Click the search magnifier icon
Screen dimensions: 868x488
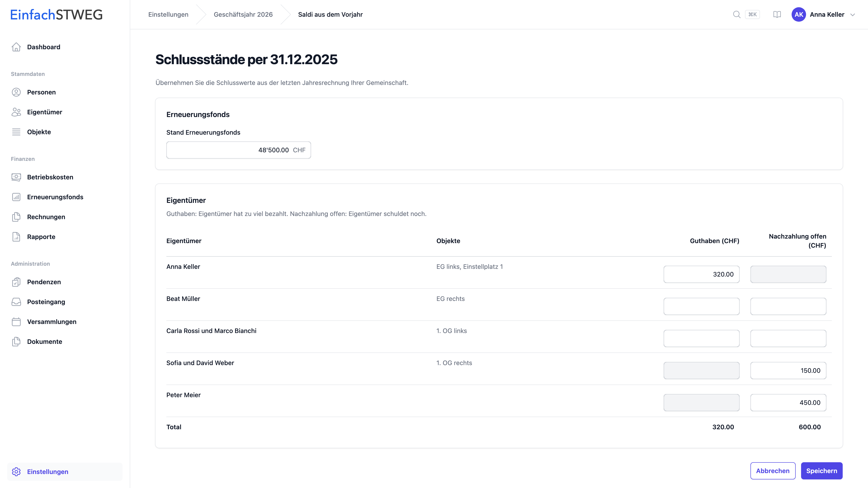point(737,14)
